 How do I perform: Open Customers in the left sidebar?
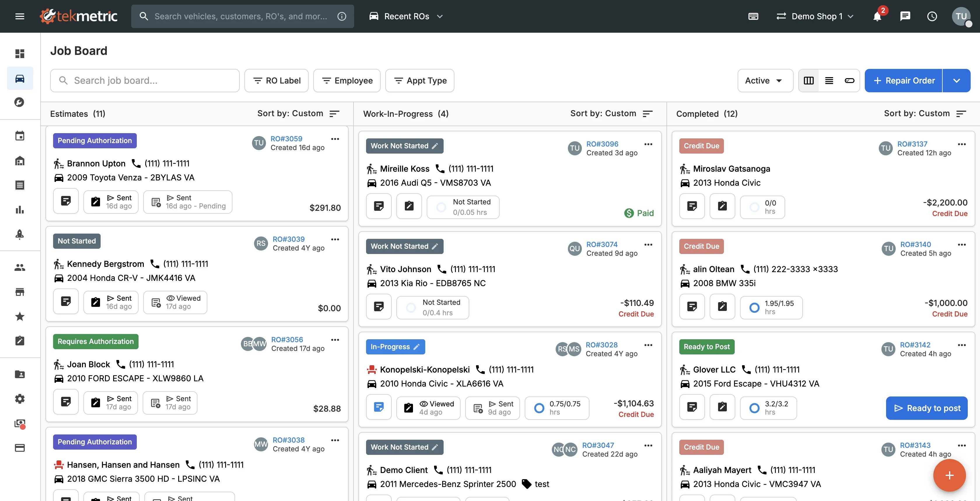tap(20, 268)
